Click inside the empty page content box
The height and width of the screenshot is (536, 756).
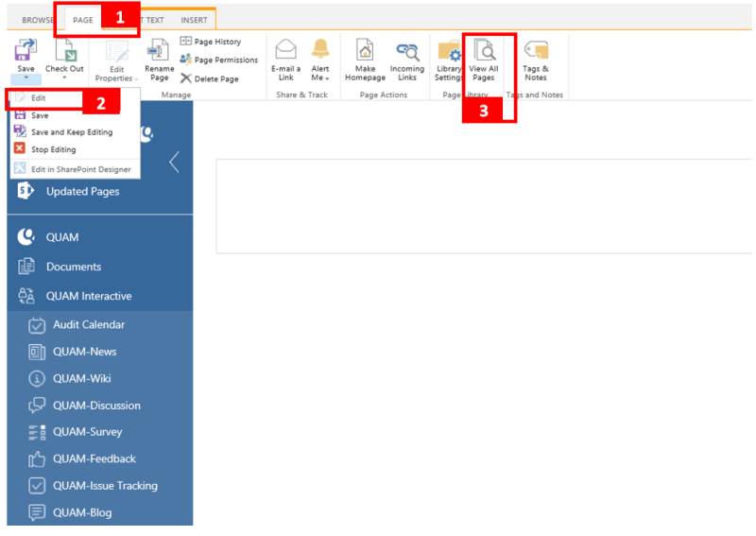[484, 206]
